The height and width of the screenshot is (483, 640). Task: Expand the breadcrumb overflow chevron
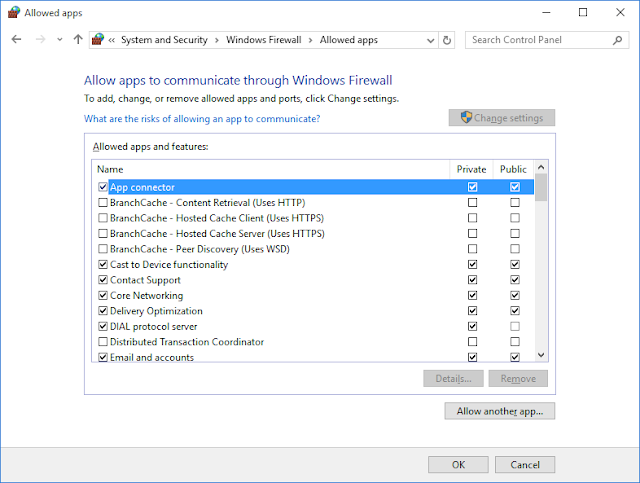111,40
